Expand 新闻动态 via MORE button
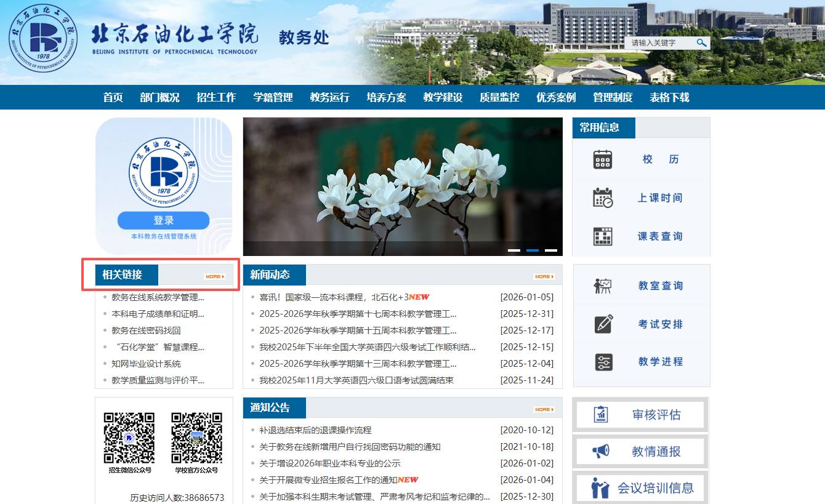 point(544,277)
